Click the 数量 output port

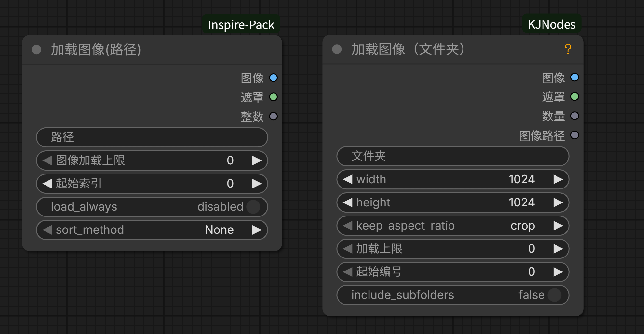pyautogui.click(x=575, y=116)
